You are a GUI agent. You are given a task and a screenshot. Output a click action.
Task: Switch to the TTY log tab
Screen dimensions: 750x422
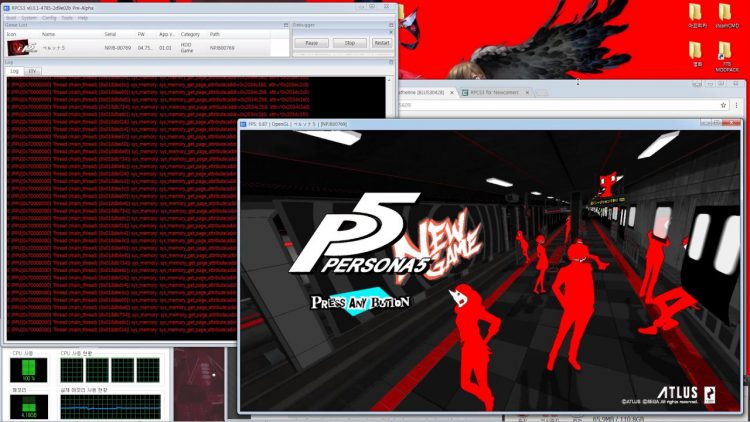coord(32,71)
